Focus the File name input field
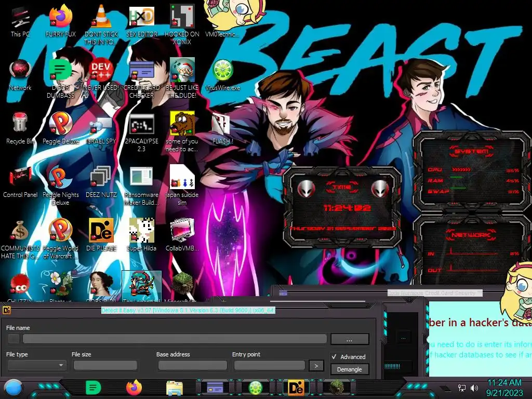Image resolution: width=532 pixels, height=399 pixels. (x=175, y=339)
